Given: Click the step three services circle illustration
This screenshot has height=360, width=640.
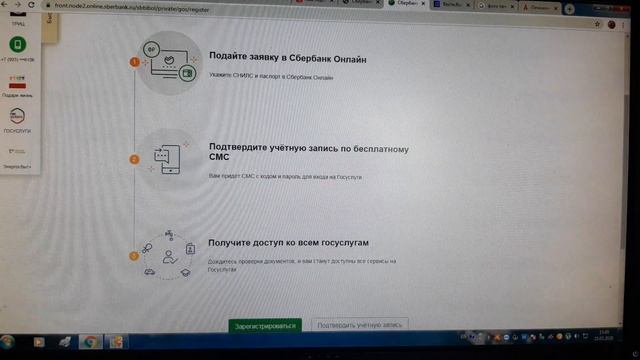Looking at the screenshot, I should click(x=168, y=256).
